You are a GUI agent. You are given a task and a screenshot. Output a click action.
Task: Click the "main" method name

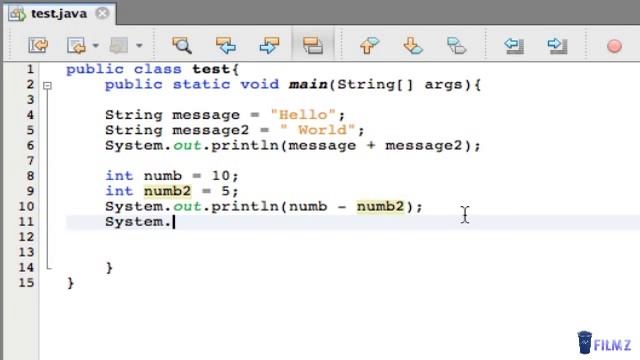[x=308, y=84]
